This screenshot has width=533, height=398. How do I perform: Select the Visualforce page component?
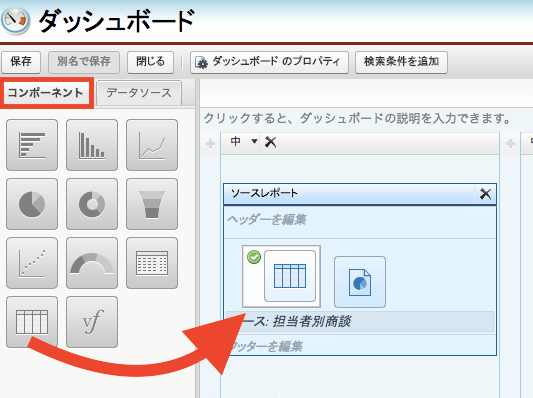point(92,322)
